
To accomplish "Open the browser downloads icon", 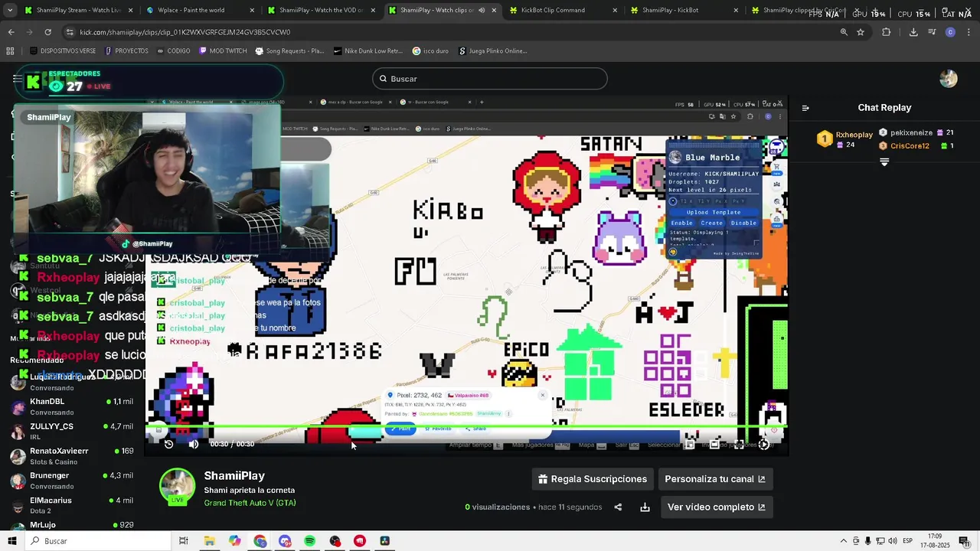I will [913, 32].
